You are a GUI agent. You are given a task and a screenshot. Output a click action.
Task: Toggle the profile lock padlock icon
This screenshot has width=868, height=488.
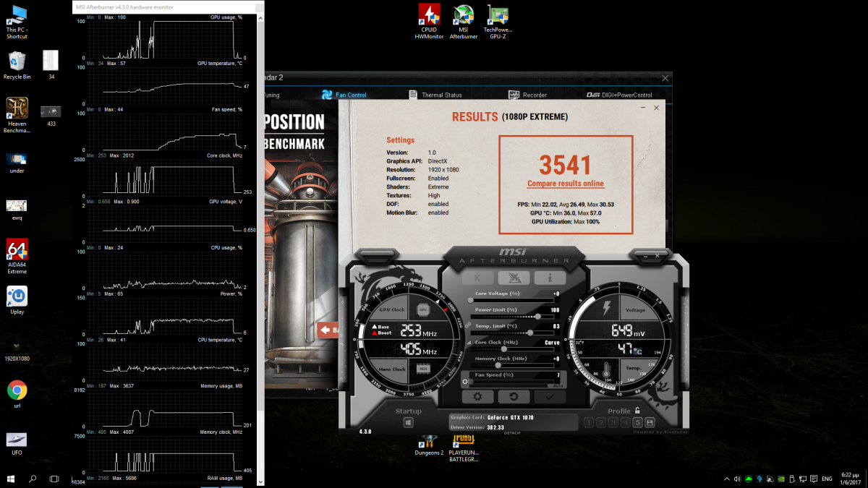click(x=637, y=411)
